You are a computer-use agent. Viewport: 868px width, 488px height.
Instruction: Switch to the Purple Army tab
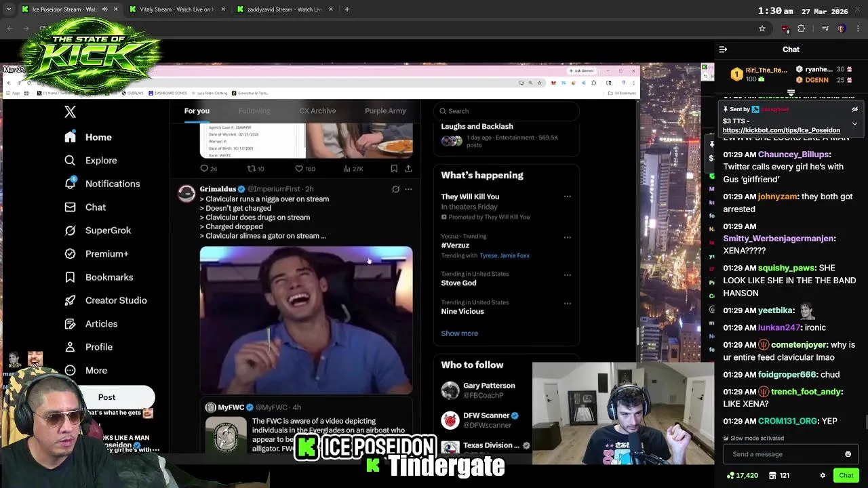click(385, 111)
